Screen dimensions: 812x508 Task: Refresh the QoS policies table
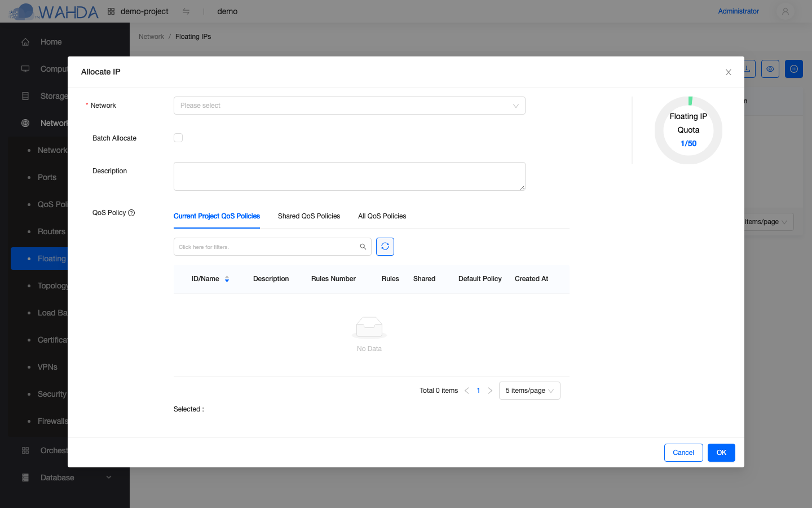pyautogui.click(x=385, y=247)
